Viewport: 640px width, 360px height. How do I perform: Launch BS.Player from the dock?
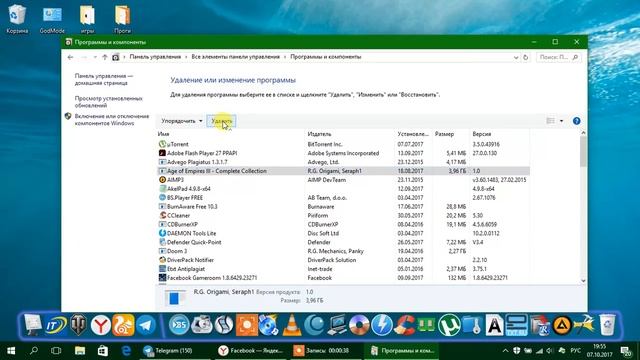pyautogui.click(x=179, y=325)
